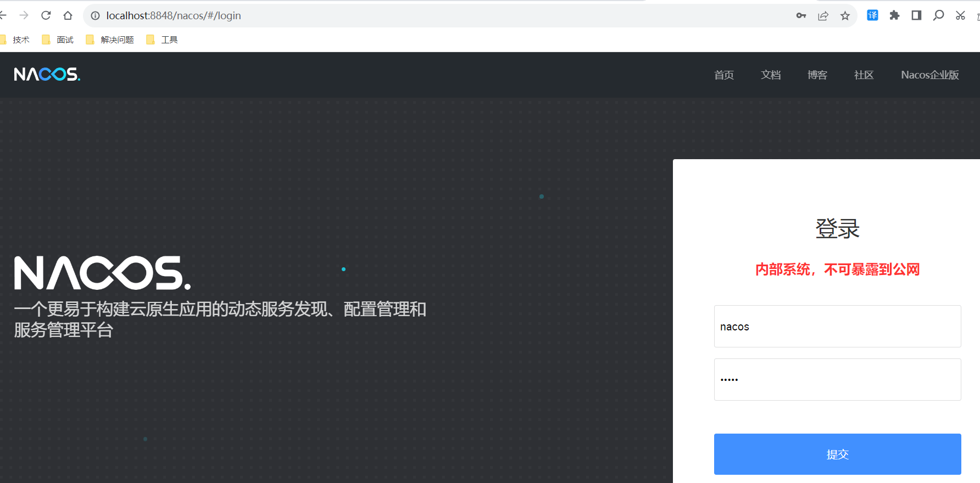This screenshot has width=980, height=483.
Task: Open the 工具 bookmark folder
Action: [162, 40]
